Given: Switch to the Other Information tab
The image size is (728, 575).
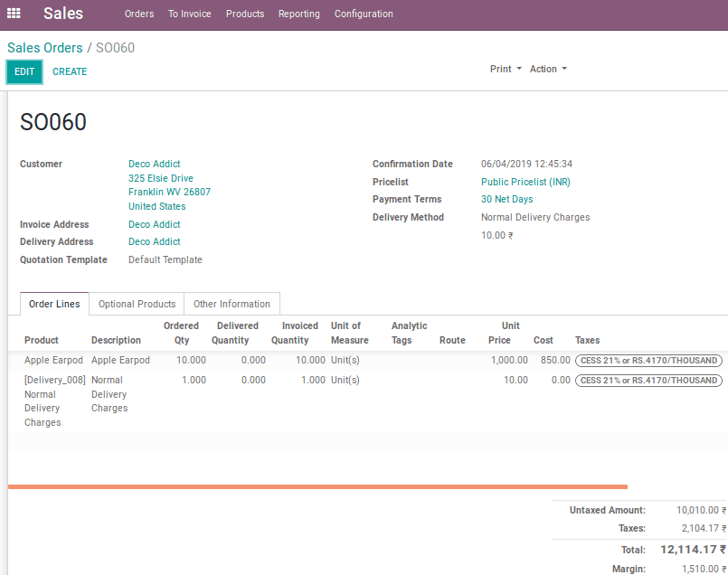Looking at the screenshot, I should (x=232, y=304).
